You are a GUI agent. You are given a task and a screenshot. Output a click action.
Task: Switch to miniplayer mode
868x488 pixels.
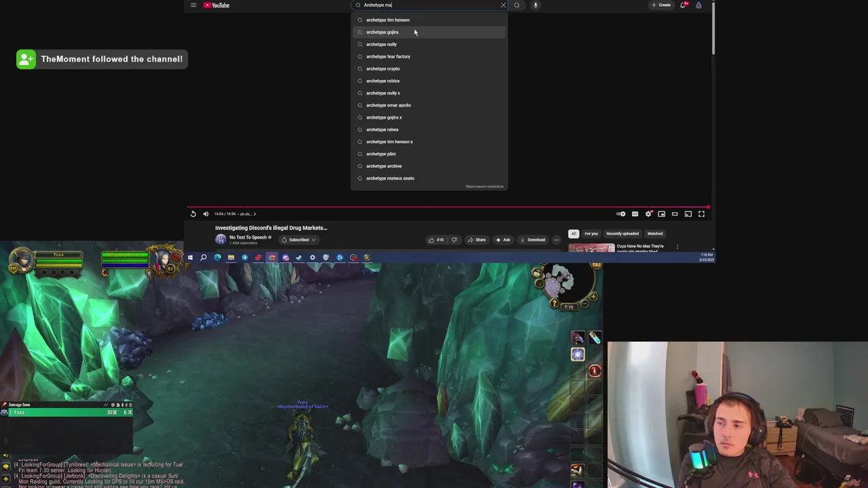(x=662, y=214)
